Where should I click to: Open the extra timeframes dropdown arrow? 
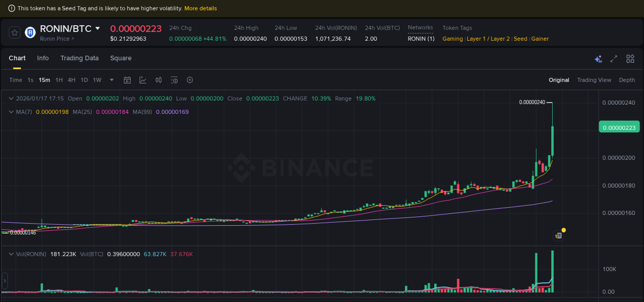111,80
